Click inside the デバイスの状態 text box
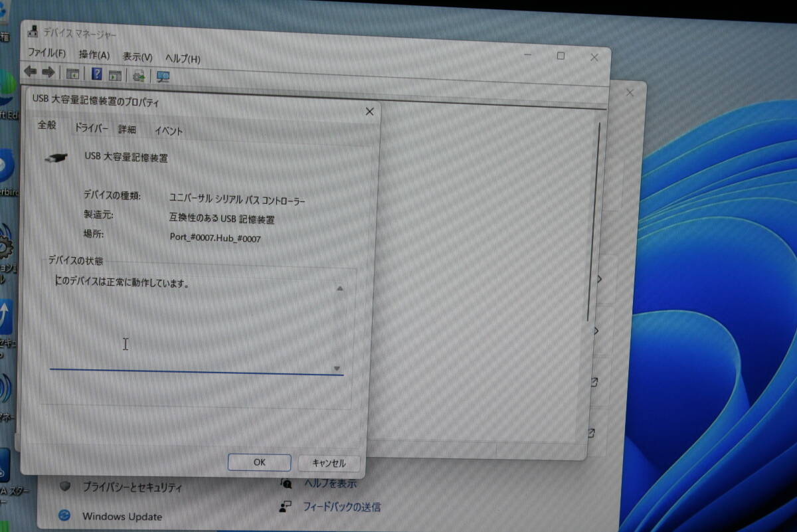Viewport: 797px width, 532px height. (x=197, y=324)
